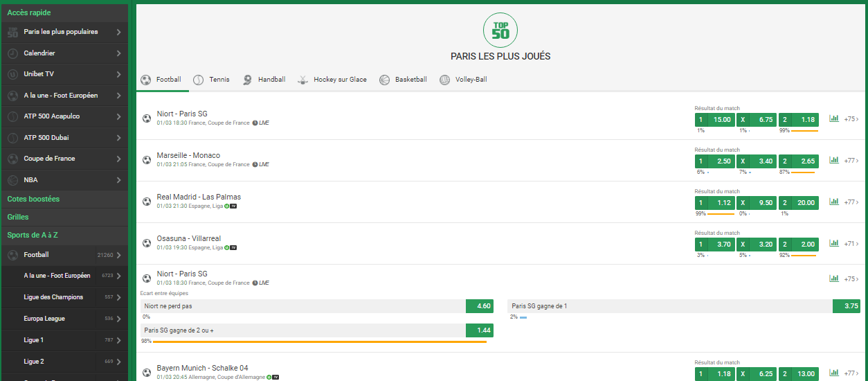Click football icon beside Osasuna - Villarreal
Screen dimensions: 868x381
pos(147,243)
